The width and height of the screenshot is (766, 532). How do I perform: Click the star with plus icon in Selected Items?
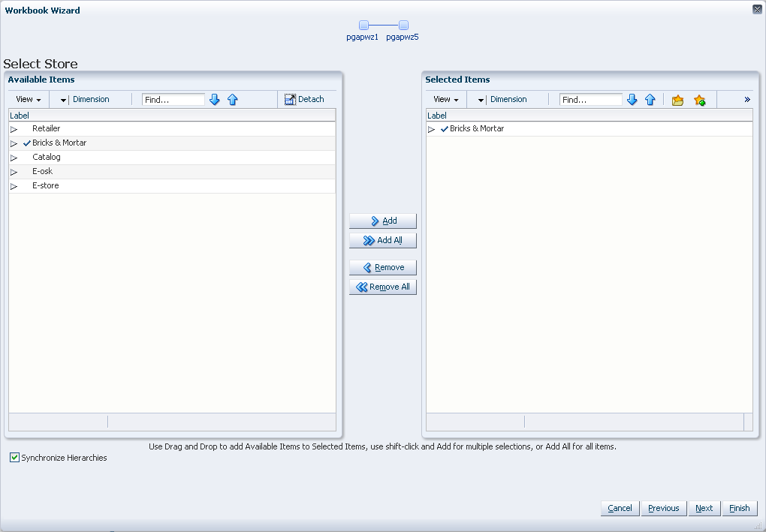tap(700, 100)
